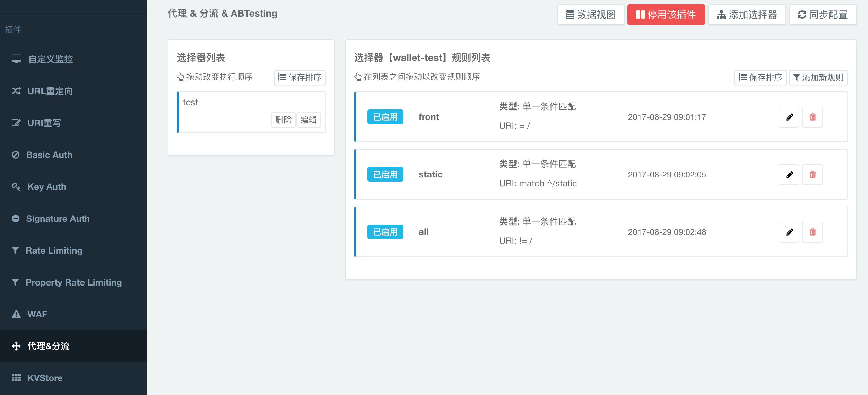Viewport: 868px width, 395px height.
Task: Delete the test selector via 删除
Action: coord(283,120)
